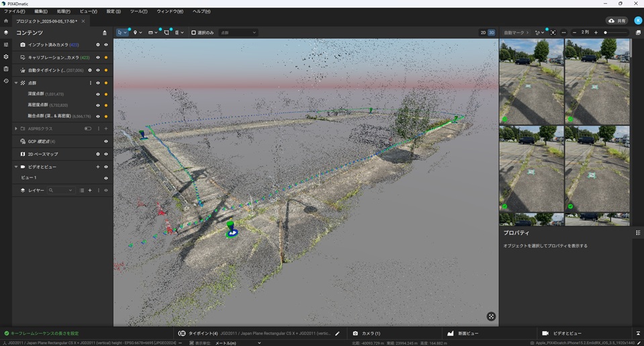Screen dimensions: 644x346
Task: Open the 表示単位 メートル(m) dropdown
Action: point(238,343)
